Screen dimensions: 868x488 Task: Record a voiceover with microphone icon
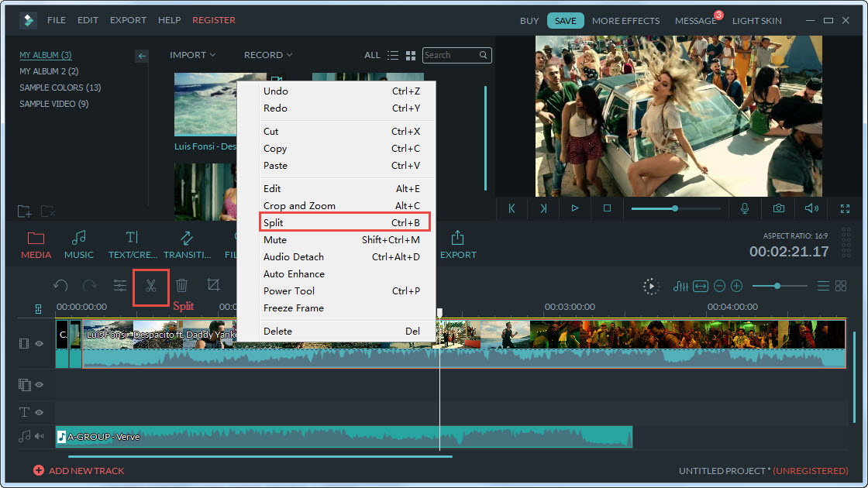coord(745,208)
